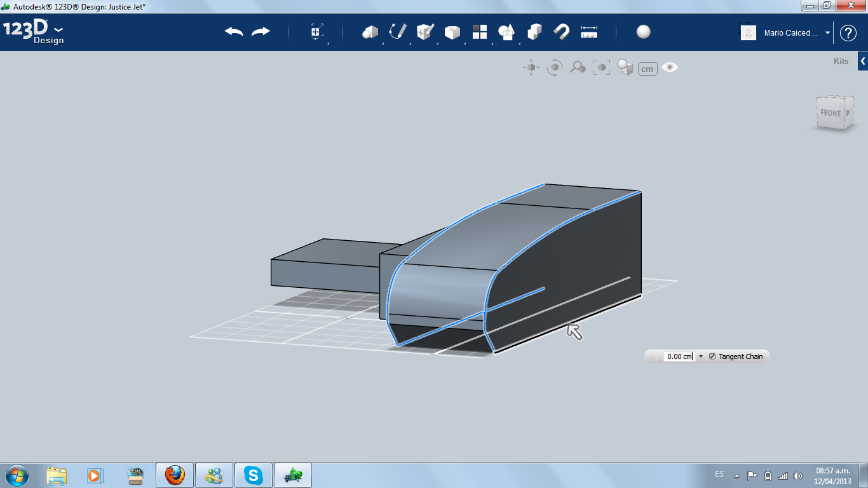Viewport: 868px width, 488px height.
Task: Open the Help question mark
Action: pos(848,33)
